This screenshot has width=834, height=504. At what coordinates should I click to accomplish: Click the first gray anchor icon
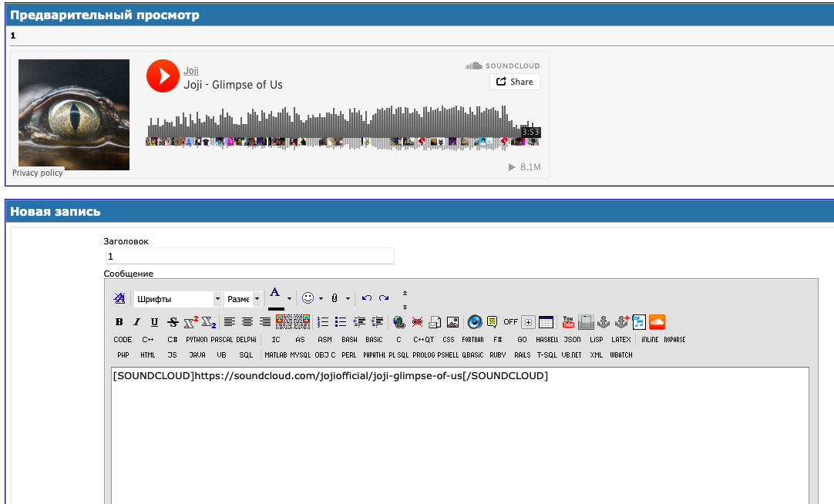(x=604, y=321)
